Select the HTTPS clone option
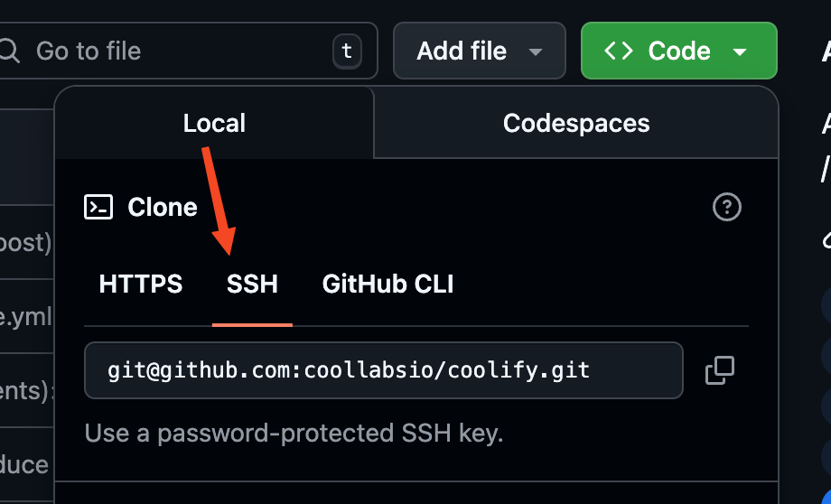The height and width of the screenshot is (504, 831). [x=141, y=285]
